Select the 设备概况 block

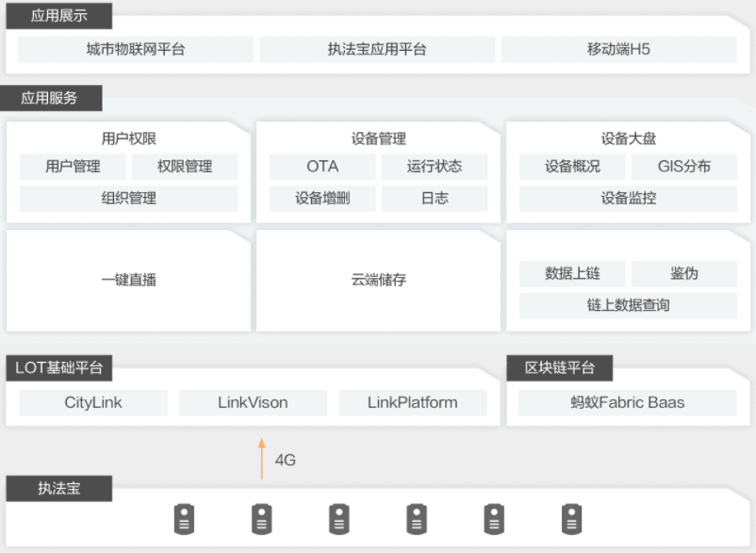tap(572, 167)
